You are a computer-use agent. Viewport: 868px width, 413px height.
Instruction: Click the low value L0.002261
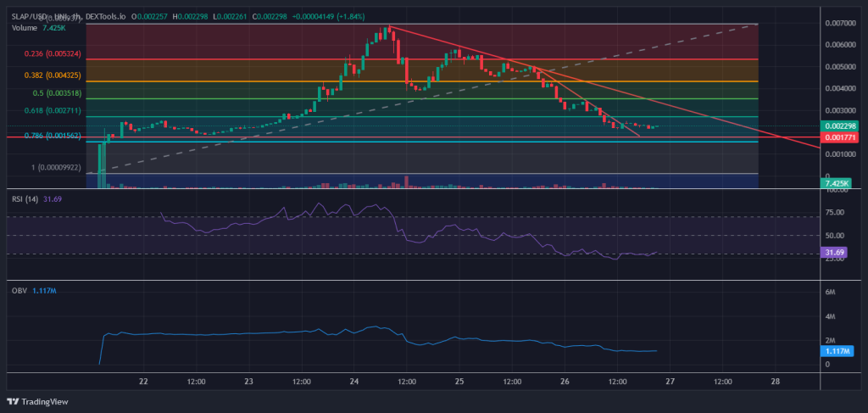click(x=231, y=17)
